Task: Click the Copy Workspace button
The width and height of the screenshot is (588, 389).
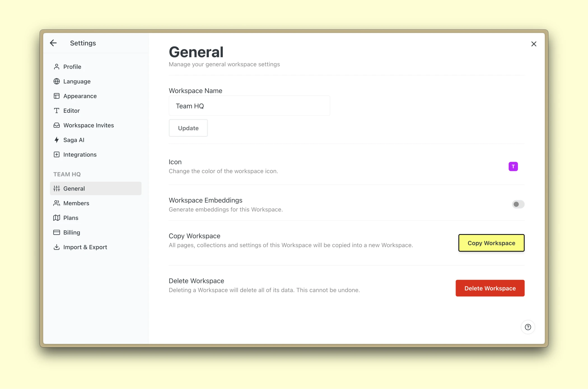Action: click(x=491, y=243)
